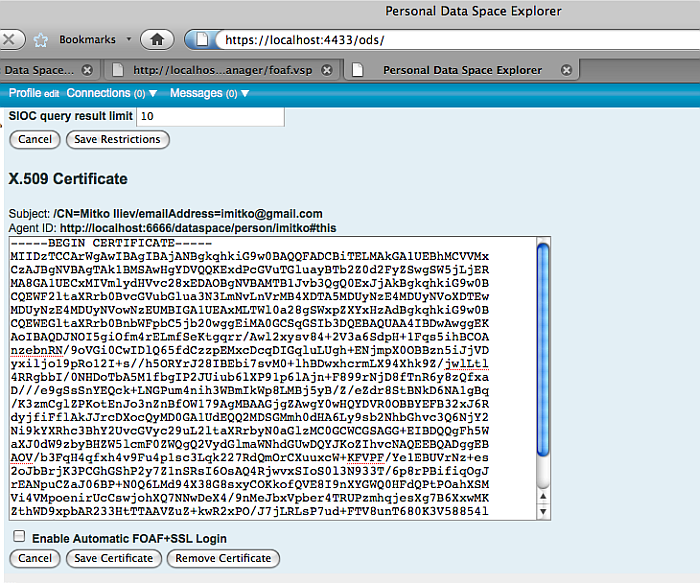
Task: Close the foaf.vsp tab
Action: point(331,70)
